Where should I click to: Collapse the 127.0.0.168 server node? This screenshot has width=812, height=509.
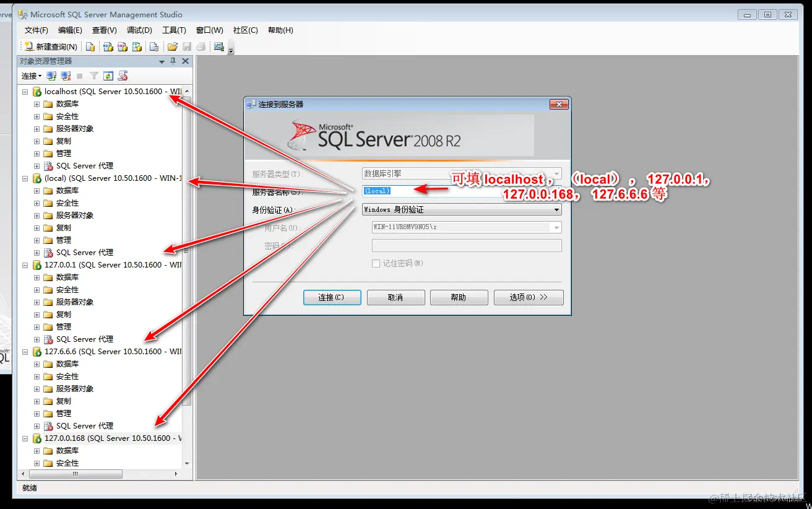point(25,438)
